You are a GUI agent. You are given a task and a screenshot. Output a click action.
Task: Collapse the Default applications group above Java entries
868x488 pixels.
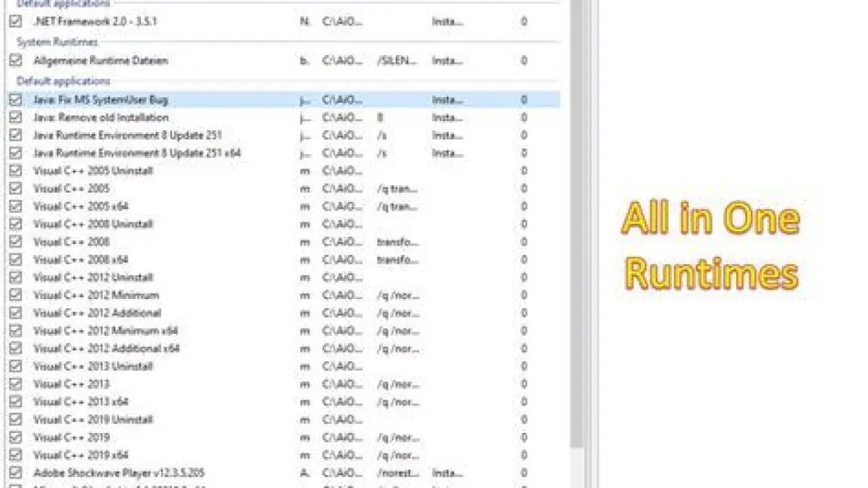point(64,81)
